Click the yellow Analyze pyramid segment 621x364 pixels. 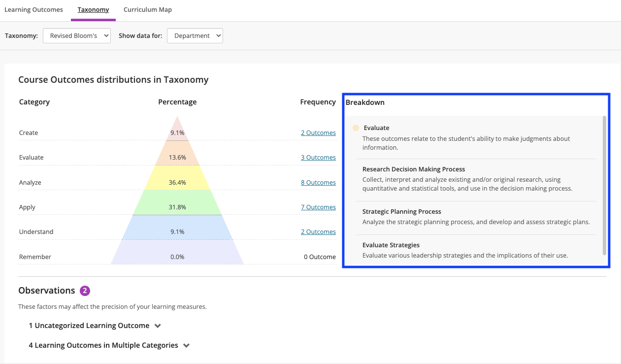pos(177,178)
